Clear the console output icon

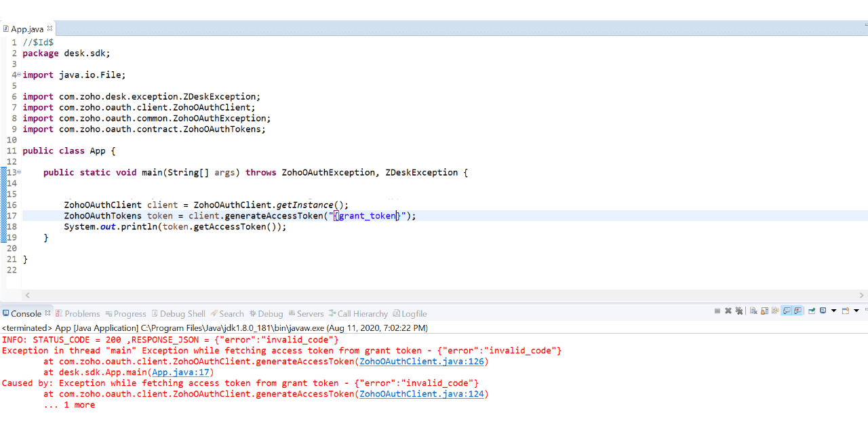[753, 311]
